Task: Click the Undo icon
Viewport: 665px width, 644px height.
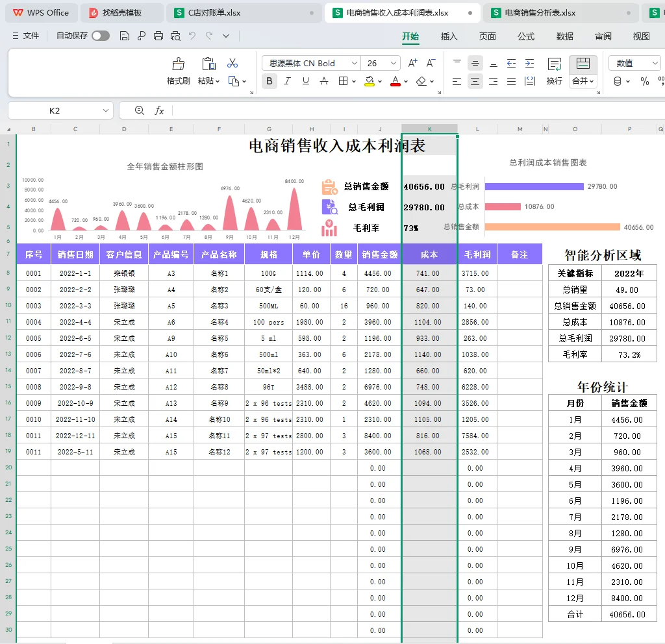Action: pos(192,36)
